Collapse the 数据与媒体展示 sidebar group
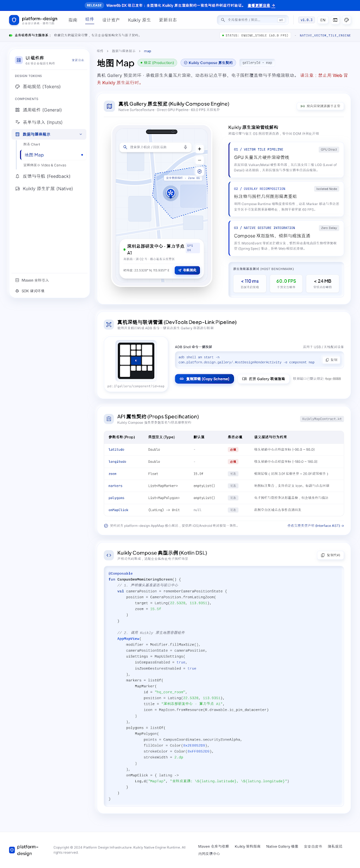This screenshot has height=868, width=360. 81,134
